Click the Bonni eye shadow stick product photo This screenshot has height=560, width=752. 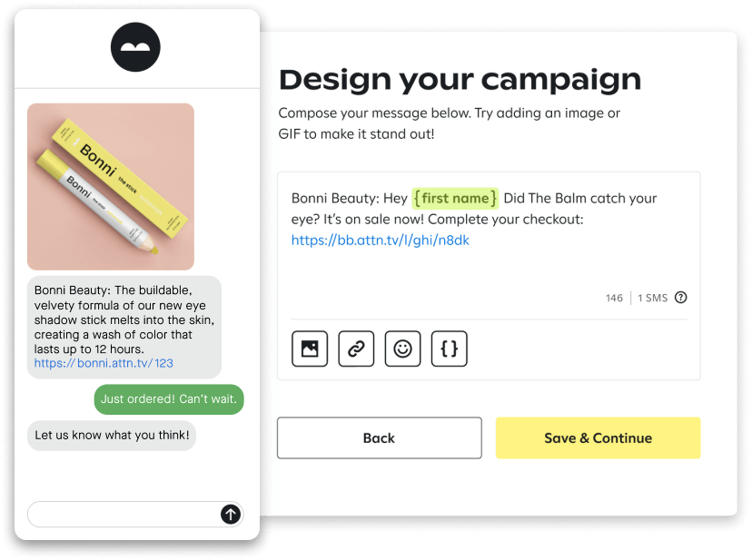tap(110, 184)
